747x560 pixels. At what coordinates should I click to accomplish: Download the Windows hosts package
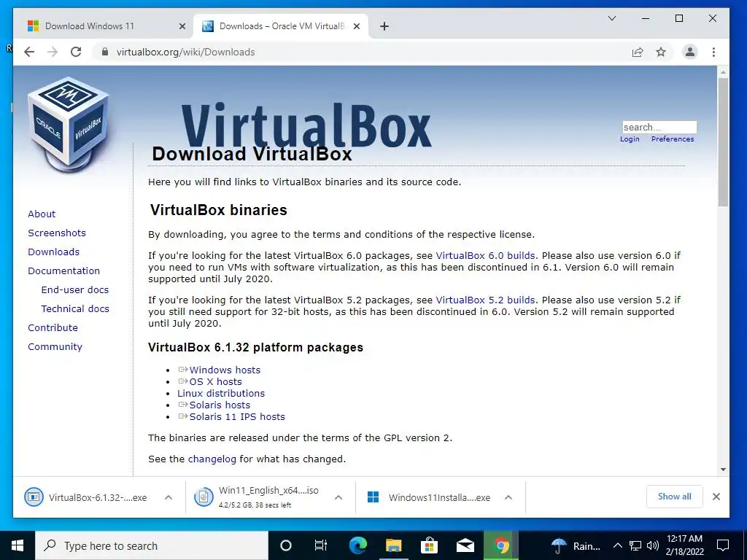(x=225, y=370)
